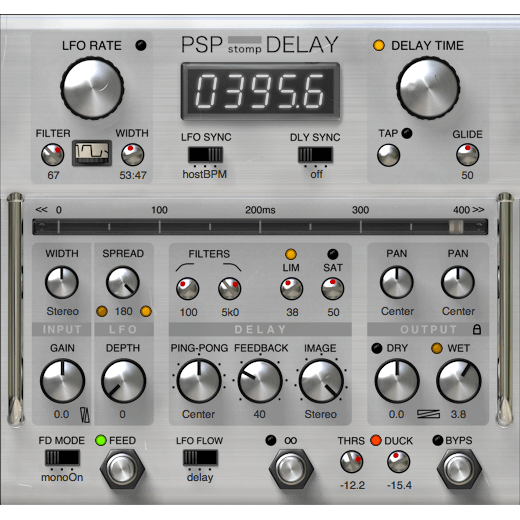Click the THRS value -12.2
Screen dimensions: 520x520
point(352,485)
